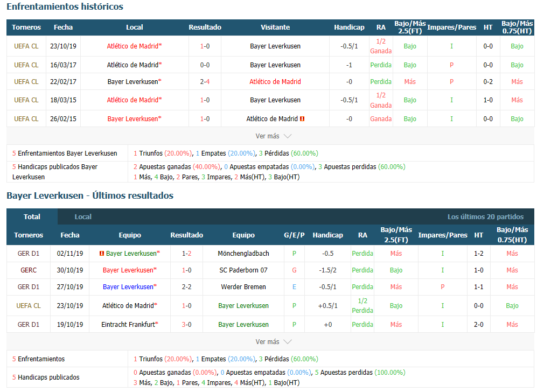The image size is (544, 392).
Task: Open the 2-2 result versus Werder Bremen
Action: coord(187,287)
